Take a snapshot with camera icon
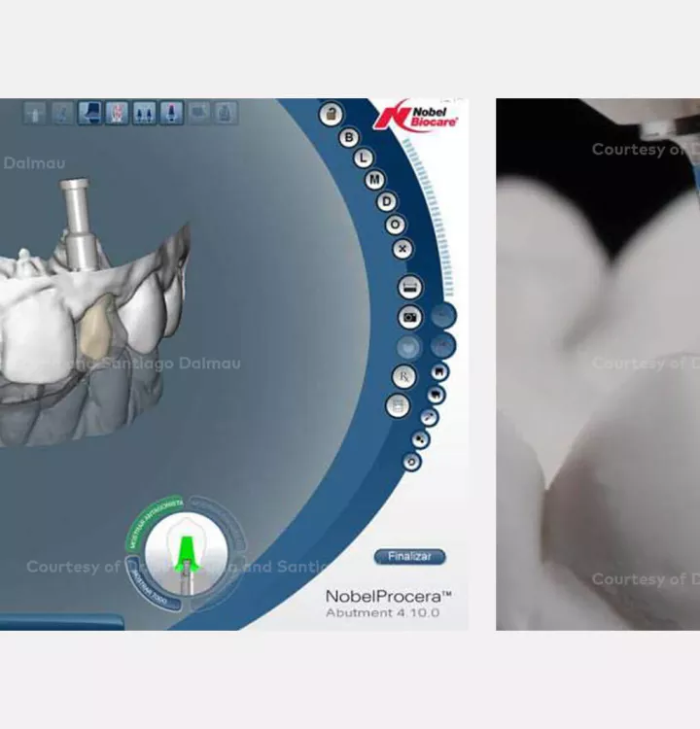Viewport: 700px width, 729px height. pos(409,318)
